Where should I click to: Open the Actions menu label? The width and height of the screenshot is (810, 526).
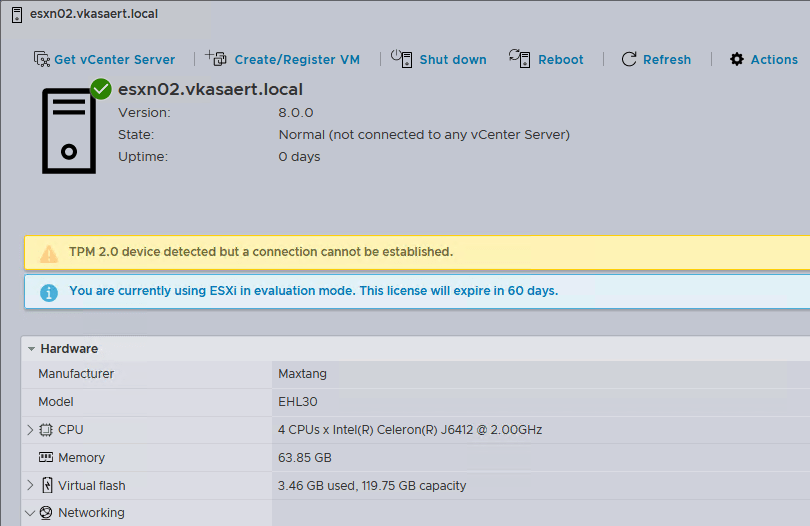(774, 60)
